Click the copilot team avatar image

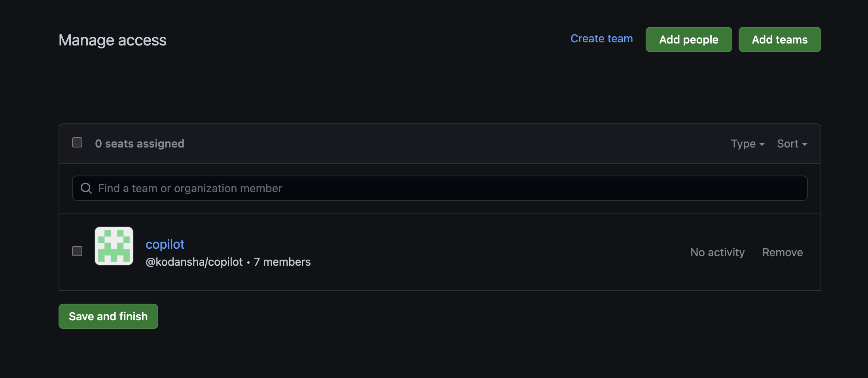(114, 246)
